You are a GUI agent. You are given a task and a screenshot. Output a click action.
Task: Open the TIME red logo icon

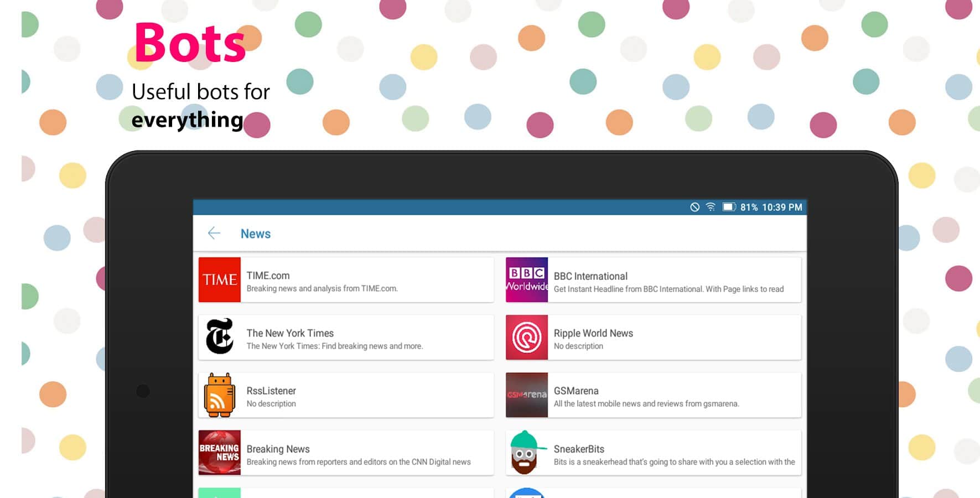click(x=220, y=279)
